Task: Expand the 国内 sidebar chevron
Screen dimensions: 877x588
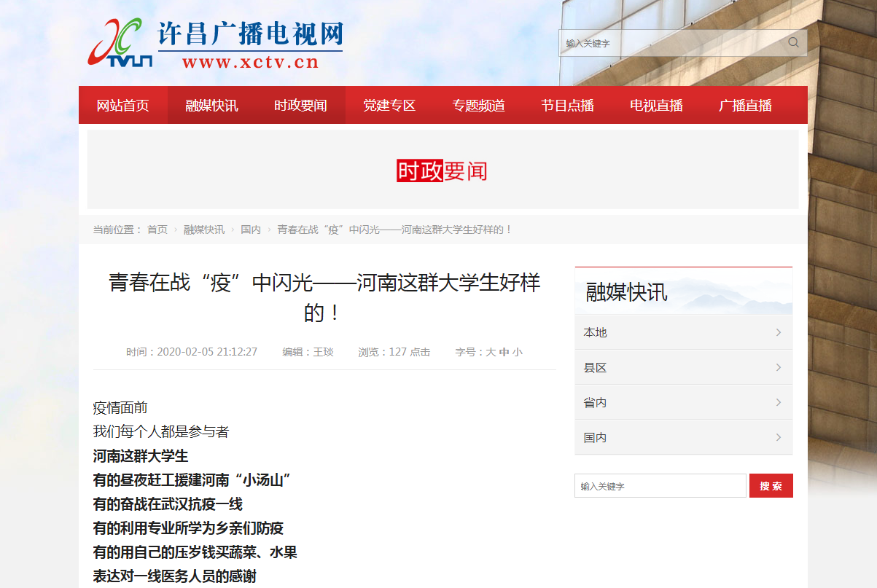Action: (x=778, y=438)
